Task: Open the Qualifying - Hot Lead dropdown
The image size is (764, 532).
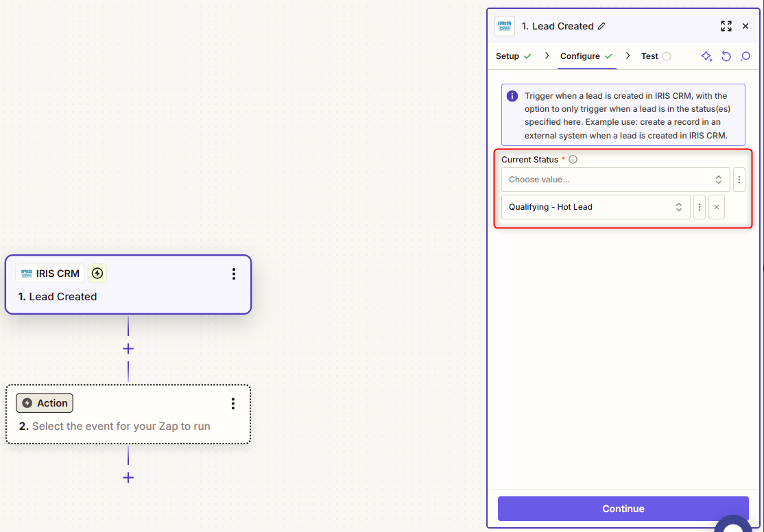Action: point(595,207)
